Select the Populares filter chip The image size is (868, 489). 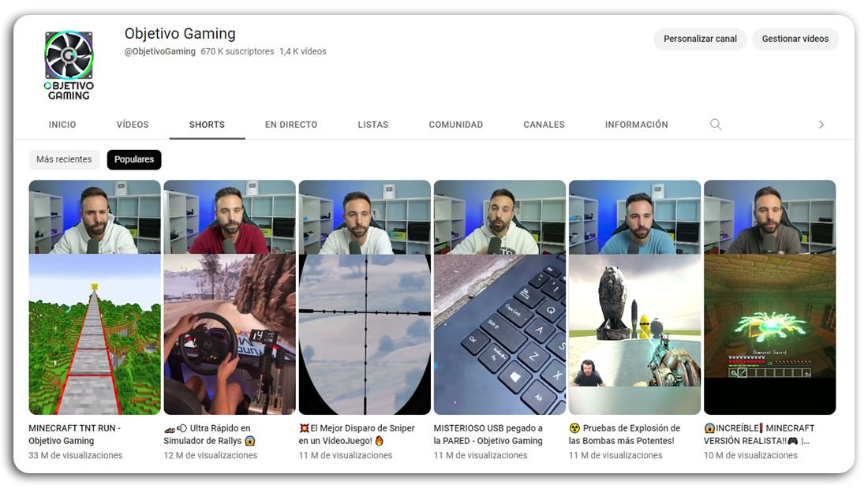coord(134,159)
